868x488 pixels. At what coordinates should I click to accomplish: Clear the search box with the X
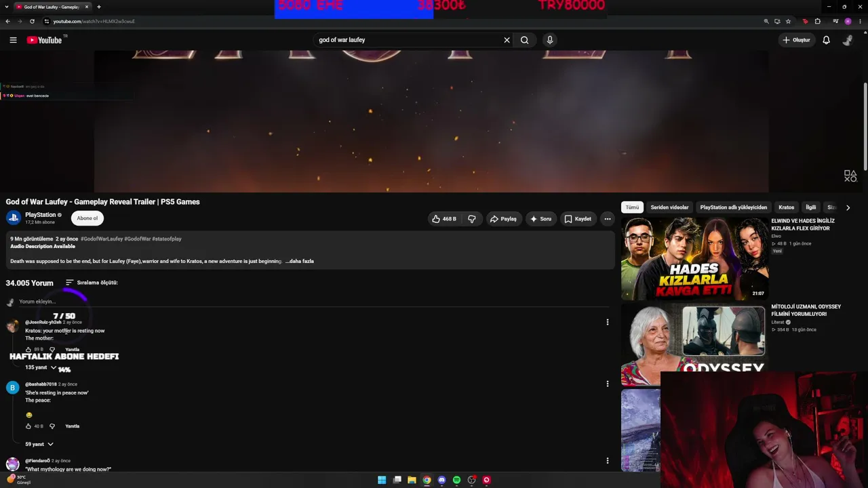507,40
